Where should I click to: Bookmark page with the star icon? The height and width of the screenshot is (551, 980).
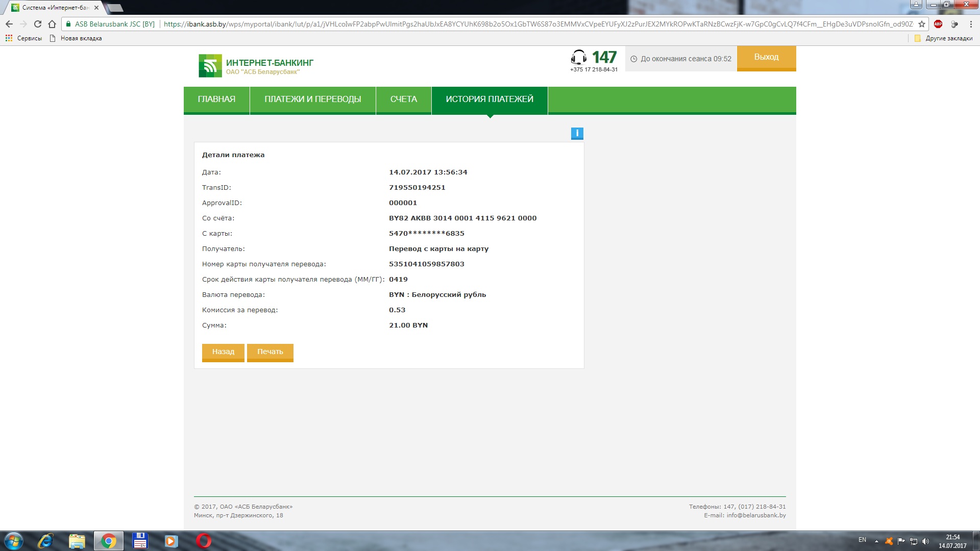pyautogui.click(x=922, y=24)
